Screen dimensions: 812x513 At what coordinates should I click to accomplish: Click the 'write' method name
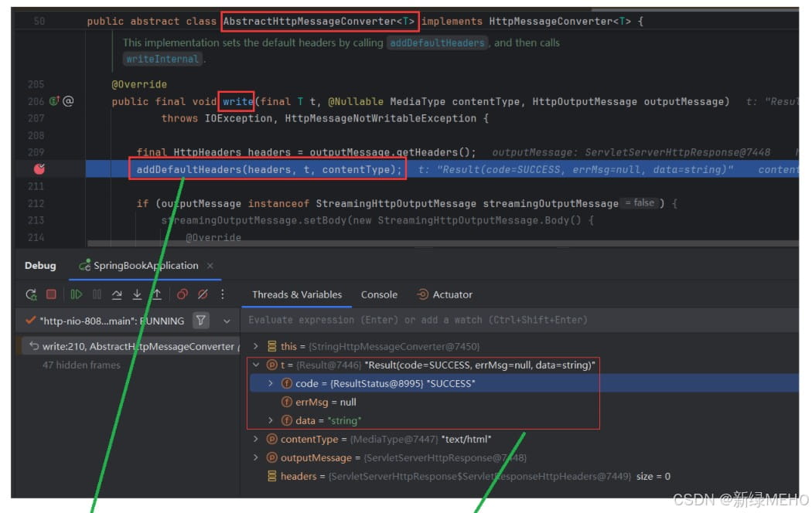[237, 101]
